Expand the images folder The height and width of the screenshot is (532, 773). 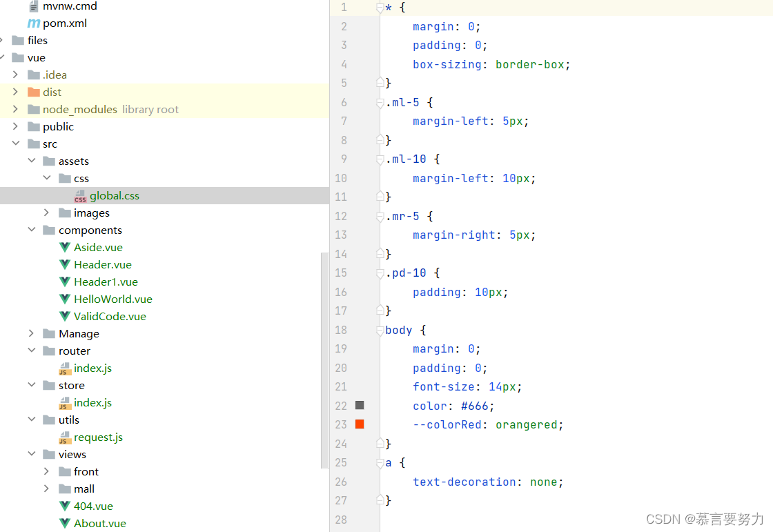pos(46,213)
